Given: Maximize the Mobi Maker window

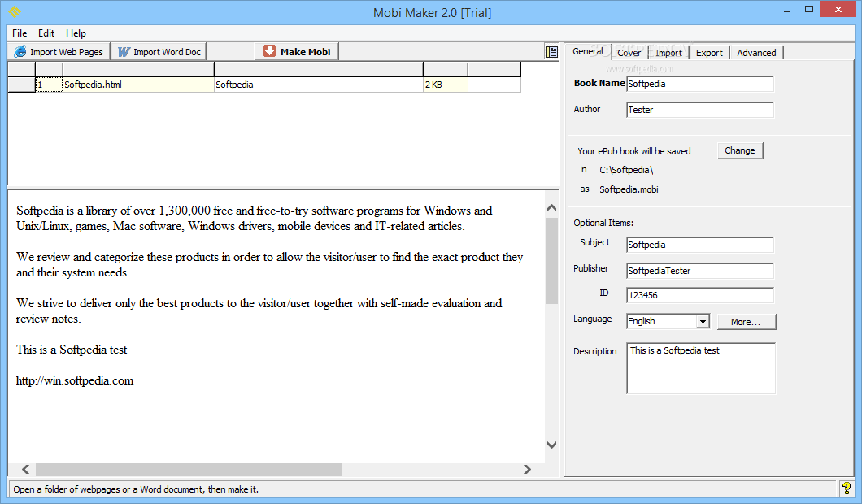Looking at the screenshot, I should point(808,9).
